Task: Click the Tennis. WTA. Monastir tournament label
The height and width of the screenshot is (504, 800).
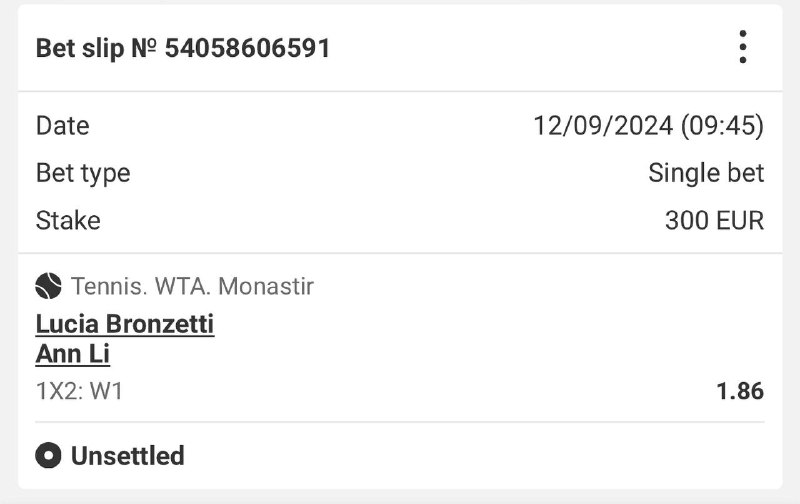Action: coord(192,287)
